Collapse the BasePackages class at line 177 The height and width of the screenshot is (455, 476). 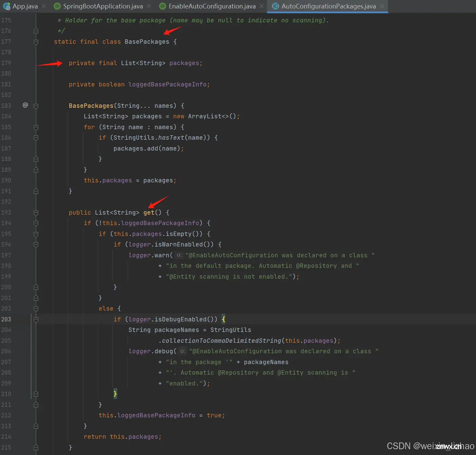pyautogui.click(x=36, y=42)
